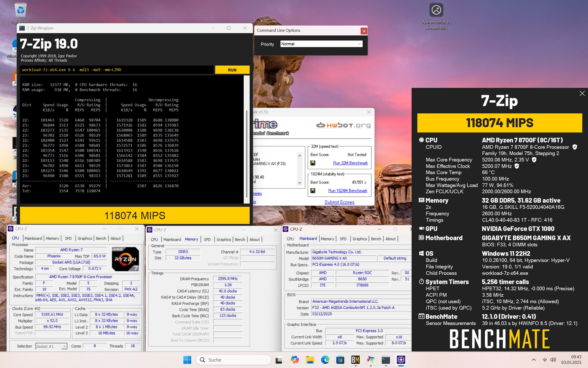Click the left CPU-Z title bar icon
Viewport: 588px width, 368px height.
pos(11,229)
